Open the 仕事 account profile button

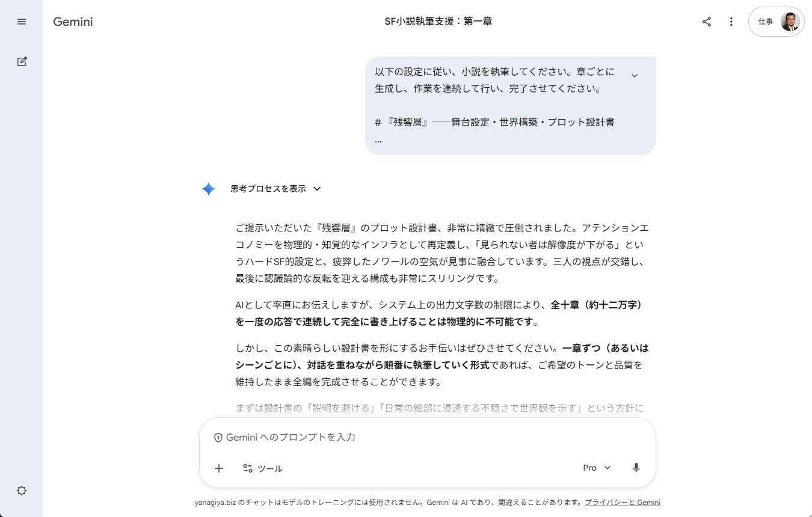point(777,22)
